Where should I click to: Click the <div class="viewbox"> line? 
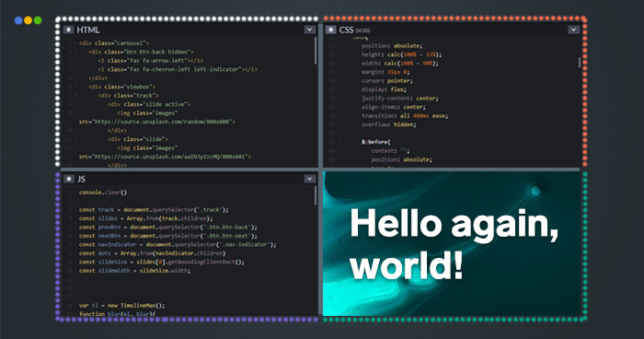click(122, 87)
